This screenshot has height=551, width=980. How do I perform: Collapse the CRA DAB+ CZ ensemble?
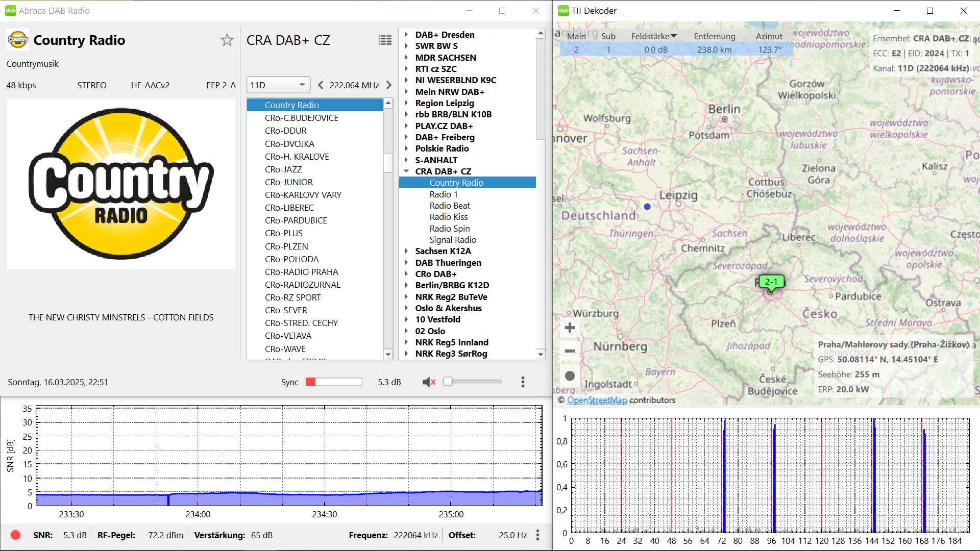(406, 171)
